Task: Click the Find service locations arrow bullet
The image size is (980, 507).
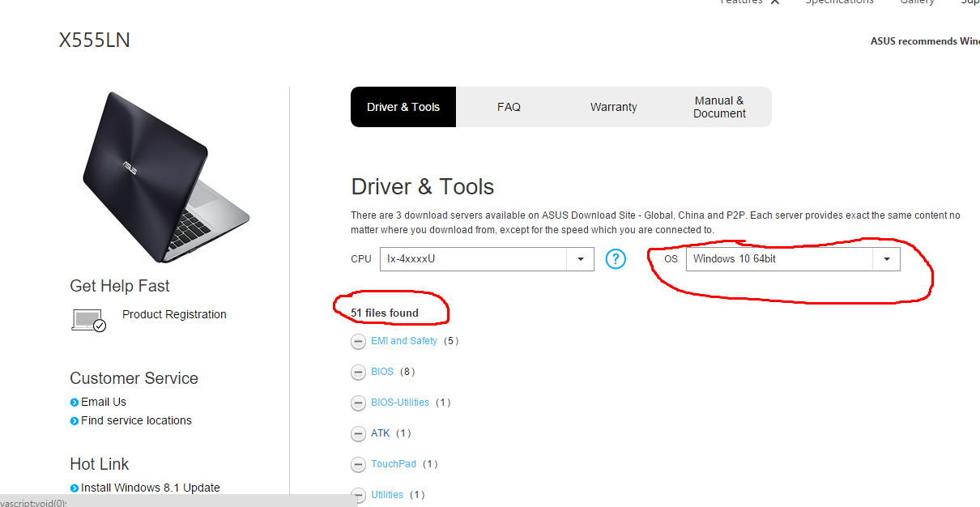Action: click(x=75, y=420)
